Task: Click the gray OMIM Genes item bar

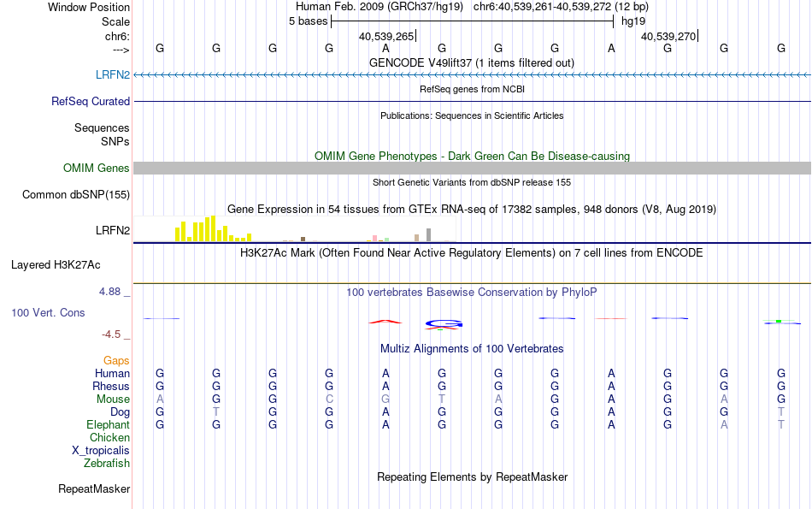Action: tap(472, 168)
